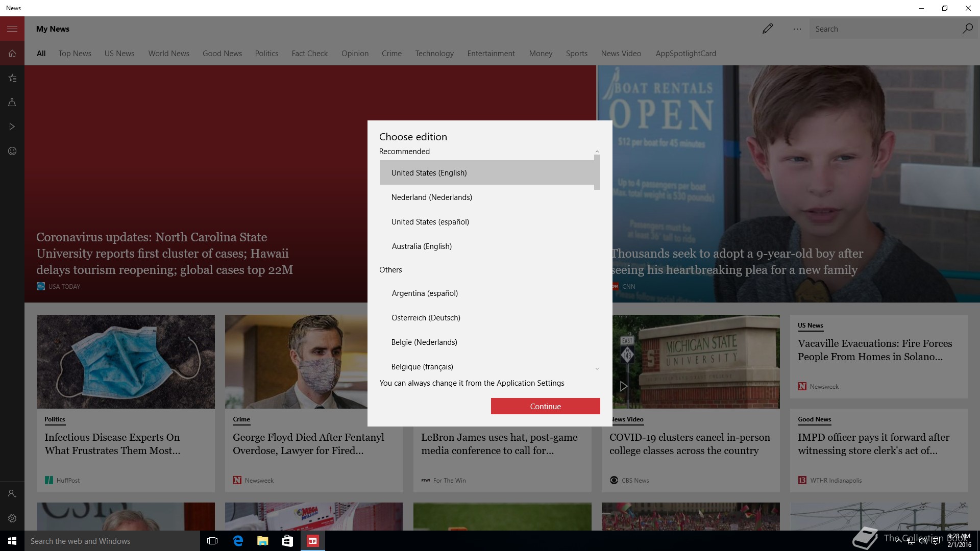Open the Technology tab
The height and width of the screenshot is (551, 980).
pos(434,54)
